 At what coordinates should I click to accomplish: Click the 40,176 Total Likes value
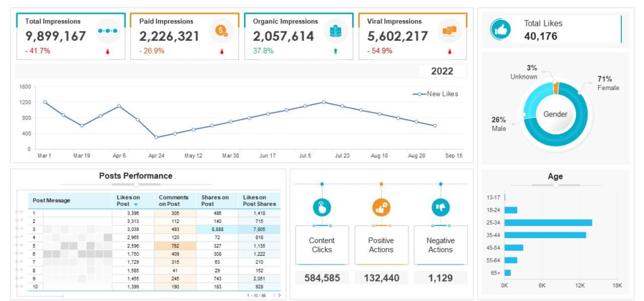[x=540, y=36]
